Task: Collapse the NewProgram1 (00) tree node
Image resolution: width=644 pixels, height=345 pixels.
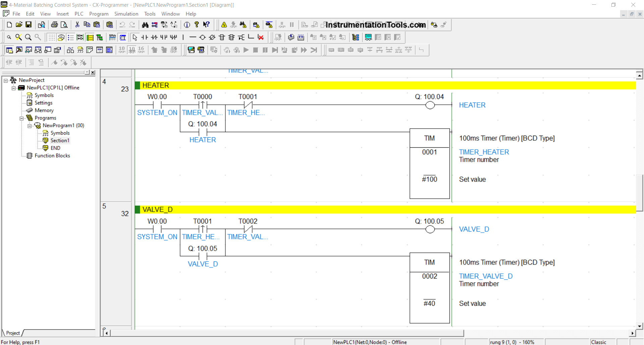Action: 30,126
